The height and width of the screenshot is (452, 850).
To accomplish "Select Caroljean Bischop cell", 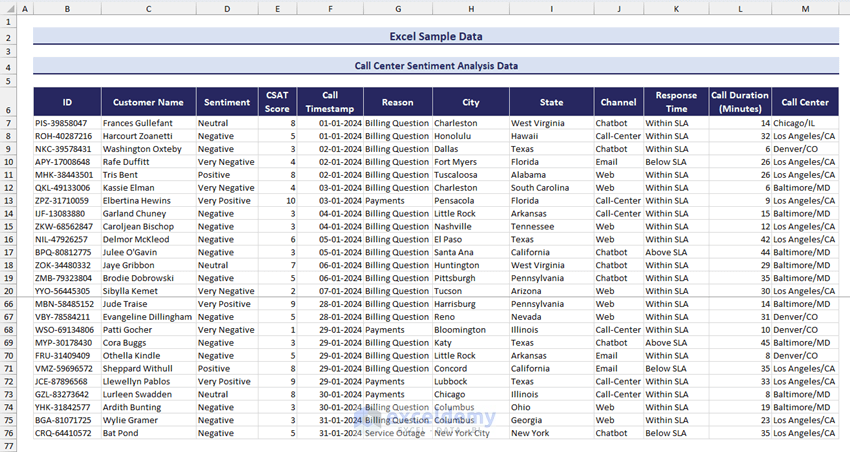I will coord(149,227).
